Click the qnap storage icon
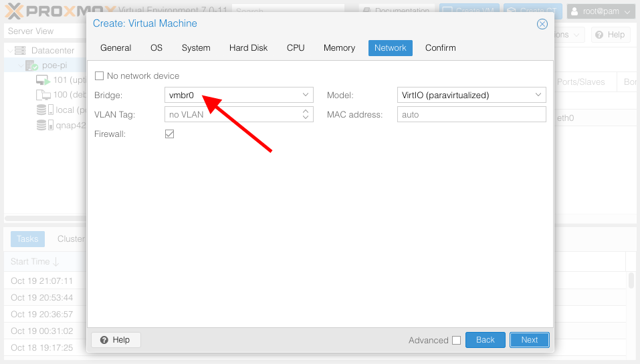 click(43, 125)
